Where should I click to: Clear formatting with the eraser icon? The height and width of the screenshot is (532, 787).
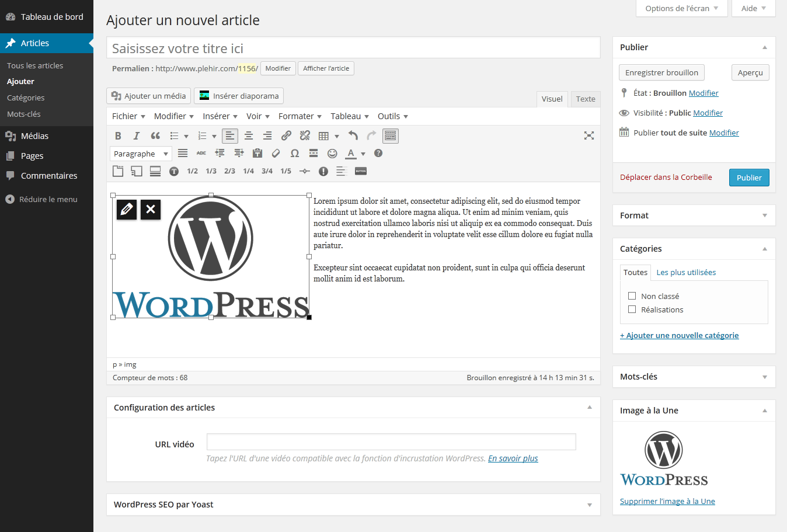(276, 153)
